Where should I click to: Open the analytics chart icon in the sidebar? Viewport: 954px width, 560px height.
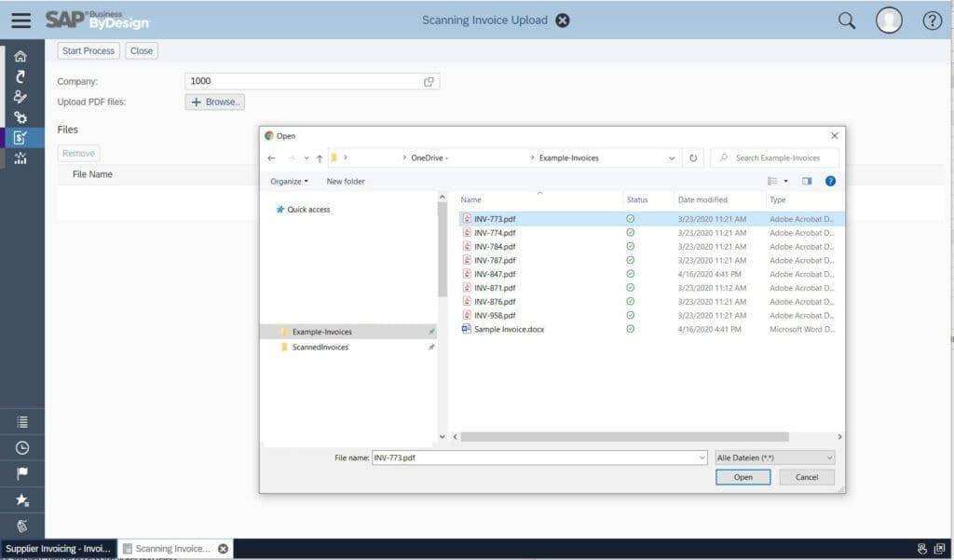20,158
